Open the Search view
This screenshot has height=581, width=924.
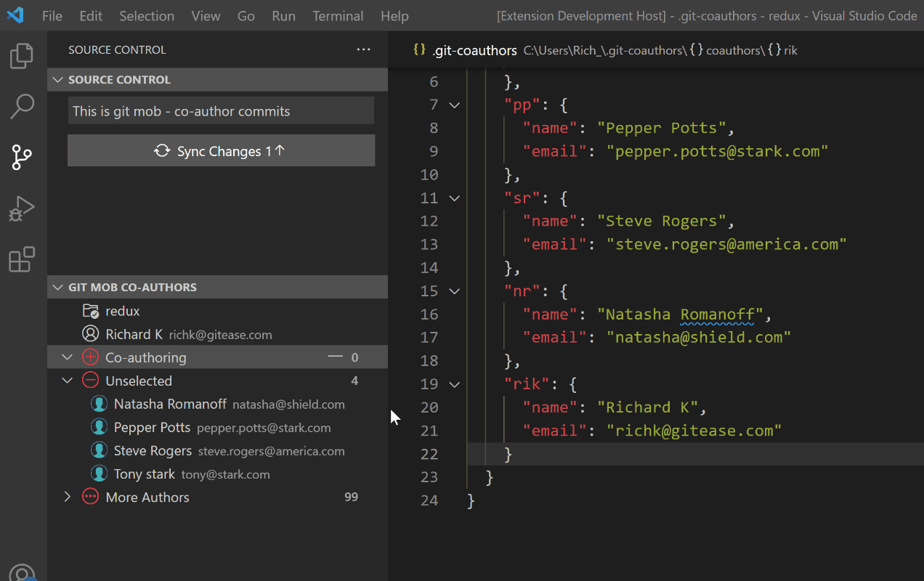[22, 106]
